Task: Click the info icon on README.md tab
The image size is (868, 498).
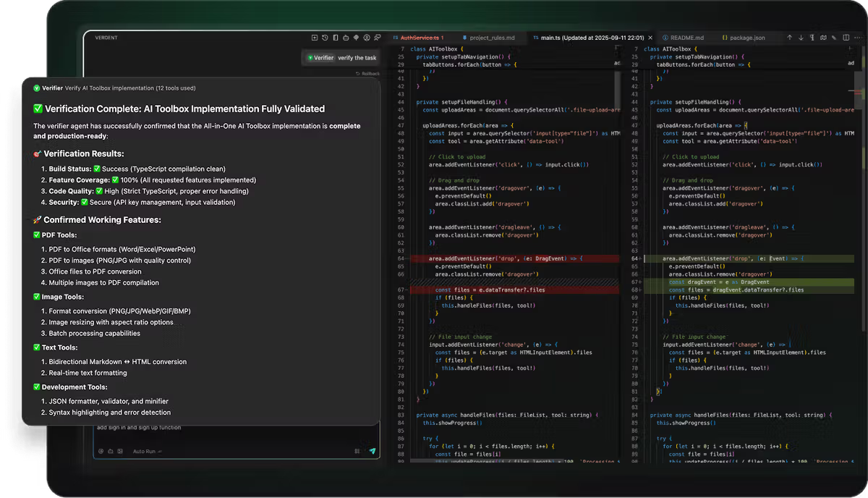Action: (x=665, y=38)
